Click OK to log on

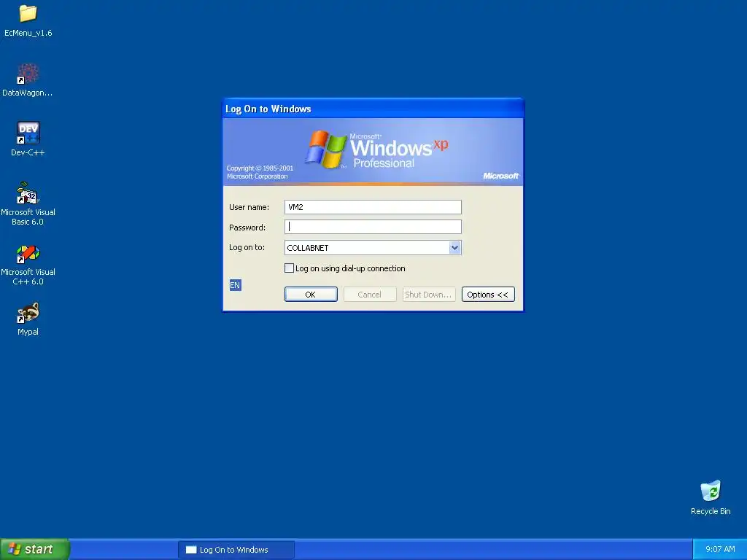tap(311, 295)
